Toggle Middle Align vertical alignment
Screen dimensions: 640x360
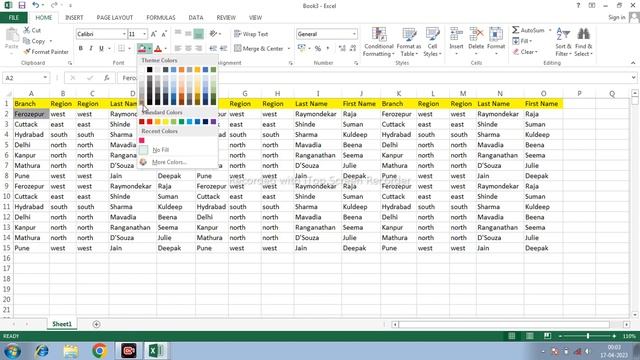pos(188,34)
